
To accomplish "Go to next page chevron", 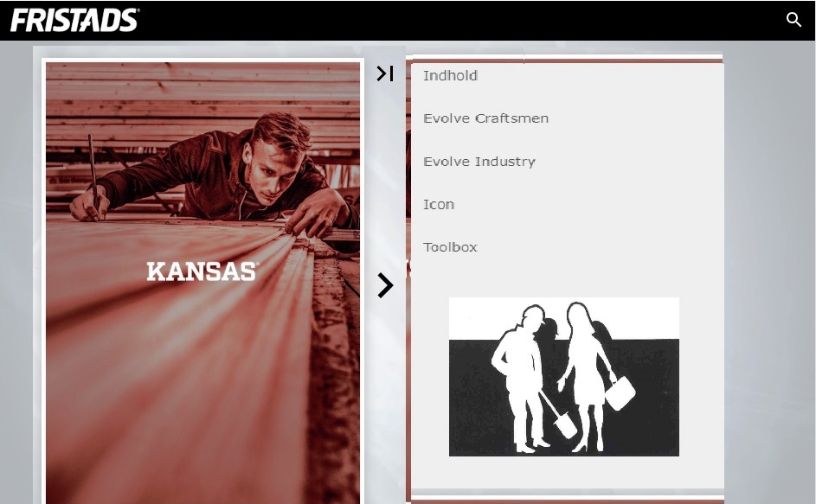I will pos(385,285).
